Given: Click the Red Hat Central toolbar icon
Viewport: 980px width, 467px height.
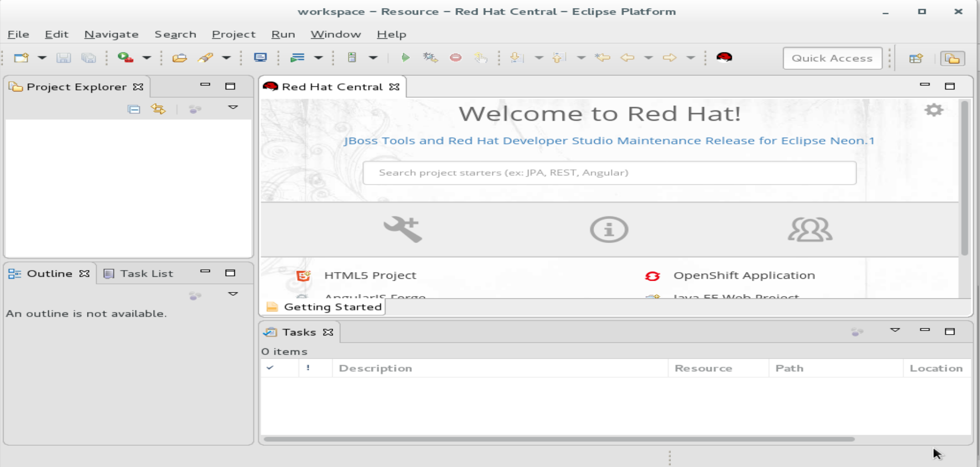Looking at the screenshot, I should coord(724,57).
